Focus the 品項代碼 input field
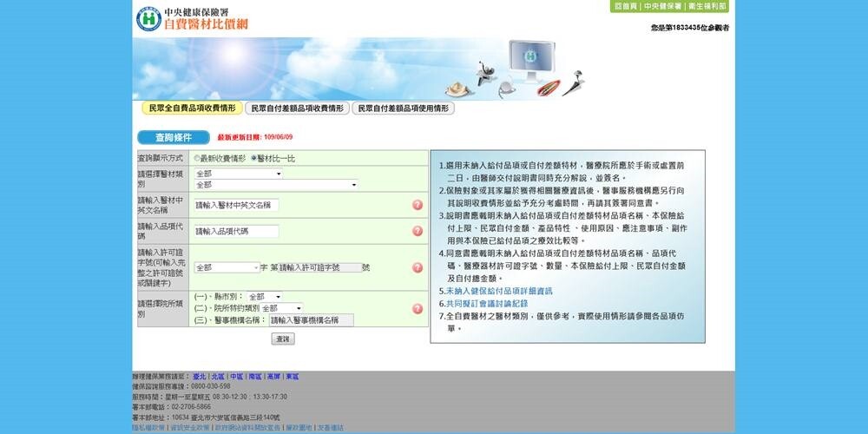 (236, 232)
